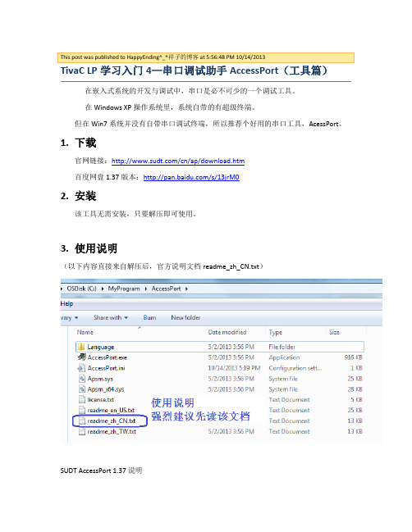This screenshot has width=412, height=532.
Task: Click the 5 KB size cell
Action: pyautogui.click(x=357, y=399)
